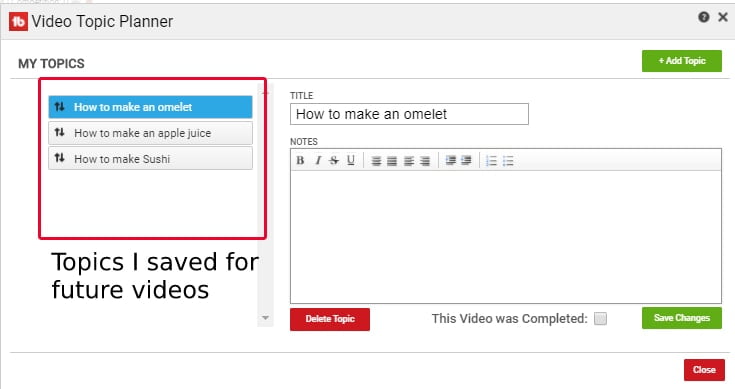The width and height of the screenshot is (735, 389).
Task: Click the MY TOPICS heading
Action: point(52,63)
